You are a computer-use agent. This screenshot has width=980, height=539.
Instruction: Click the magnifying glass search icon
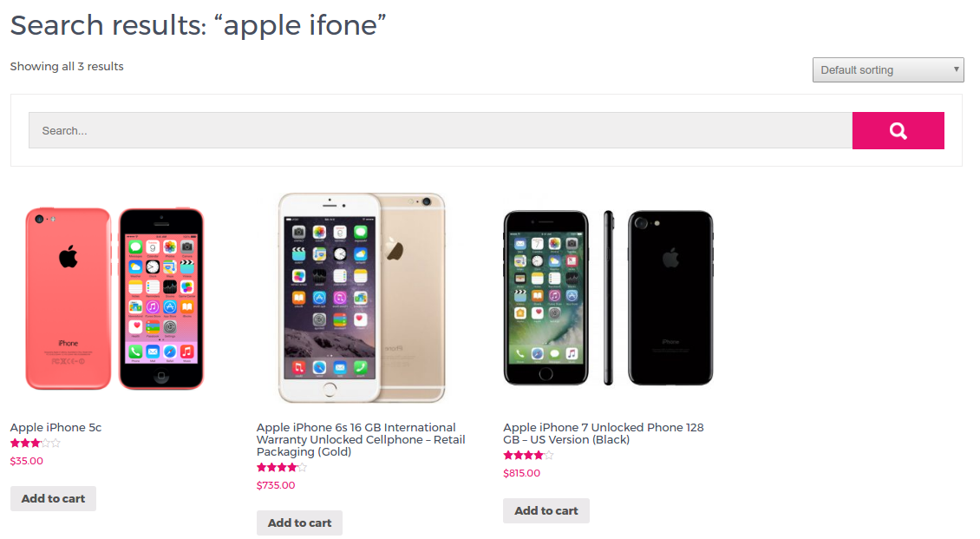point(898,131)
